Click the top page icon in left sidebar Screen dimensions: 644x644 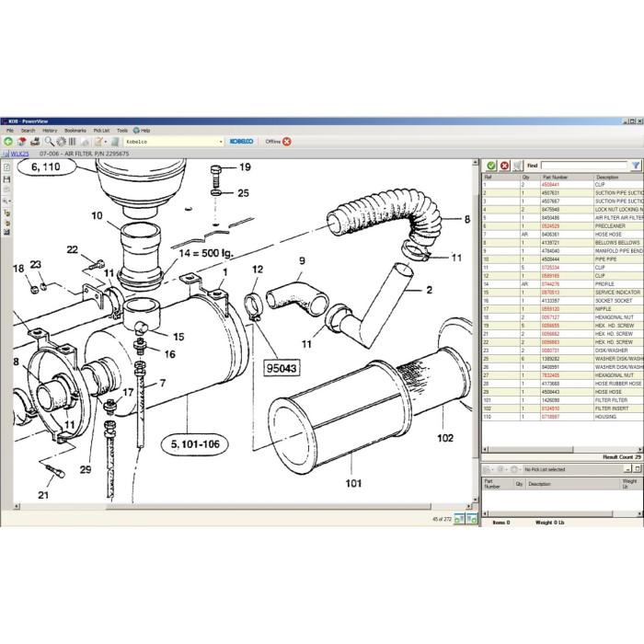tap(6, 167)
